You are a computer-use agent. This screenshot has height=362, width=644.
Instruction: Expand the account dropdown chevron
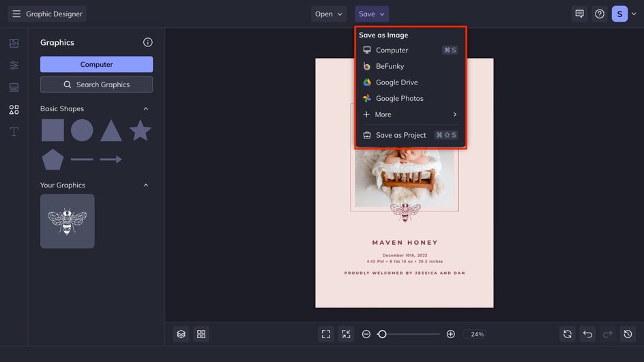[634, 14]
